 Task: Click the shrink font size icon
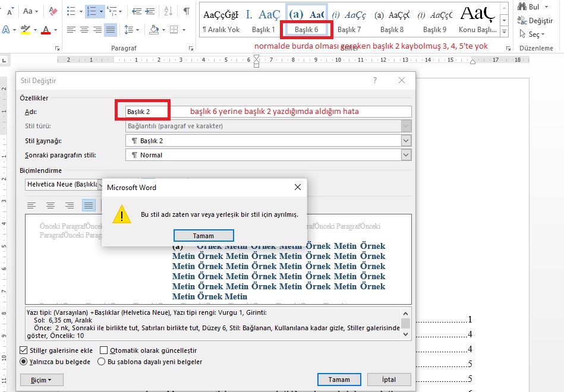(10, 11)
